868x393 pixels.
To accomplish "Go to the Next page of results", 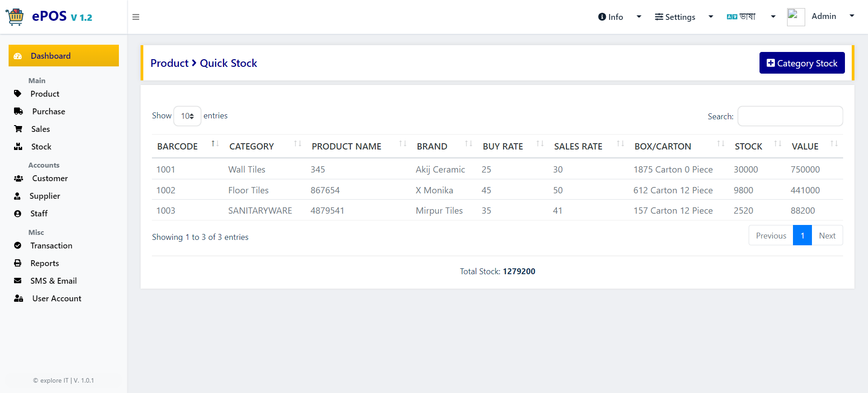I will (827, 235).
